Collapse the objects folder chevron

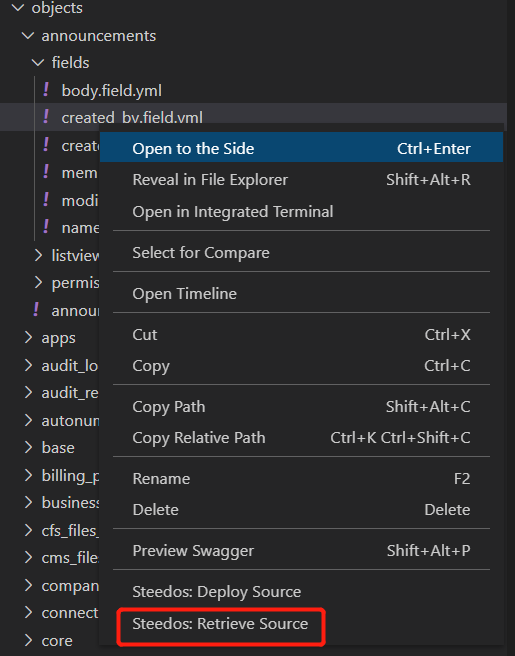(18, 7)
